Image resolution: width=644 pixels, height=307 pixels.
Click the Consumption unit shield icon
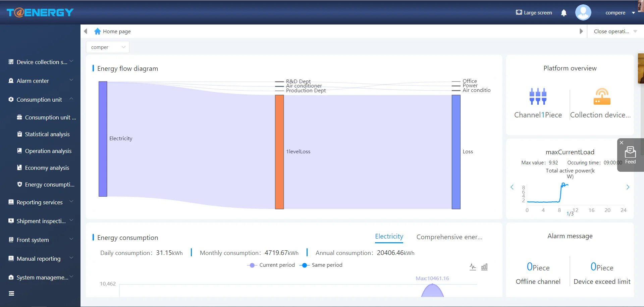[11, 100]
